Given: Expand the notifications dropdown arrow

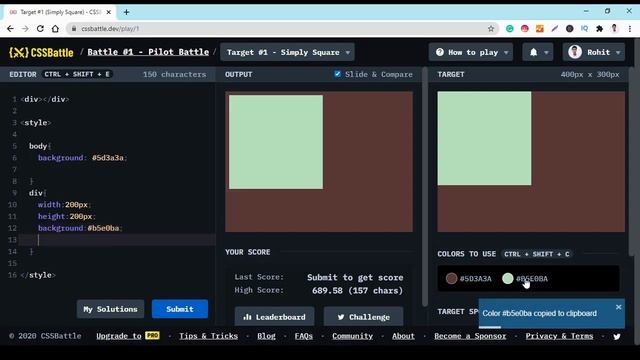Looking at the screenshot, I should pos(546,53).
